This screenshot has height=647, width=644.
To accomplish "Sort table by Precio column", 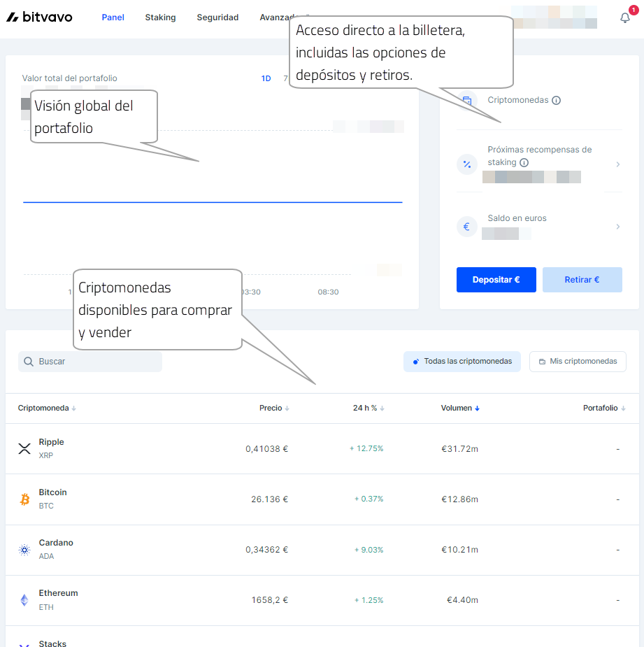I will click(273, 408).
